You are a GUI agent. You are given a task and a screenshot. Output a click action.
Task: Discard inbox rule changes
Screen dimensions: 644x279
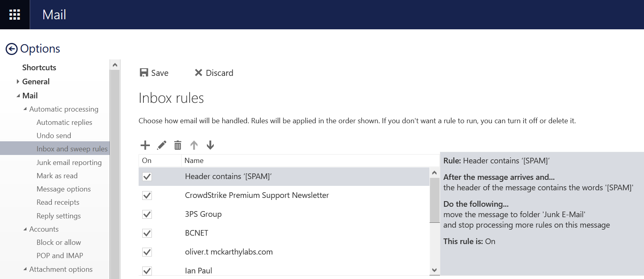pos(214,73)
